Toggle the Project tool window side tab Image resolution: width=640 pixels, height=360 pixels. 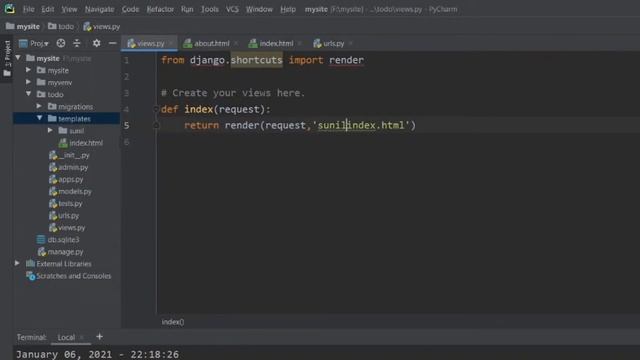tap(7, 59)
